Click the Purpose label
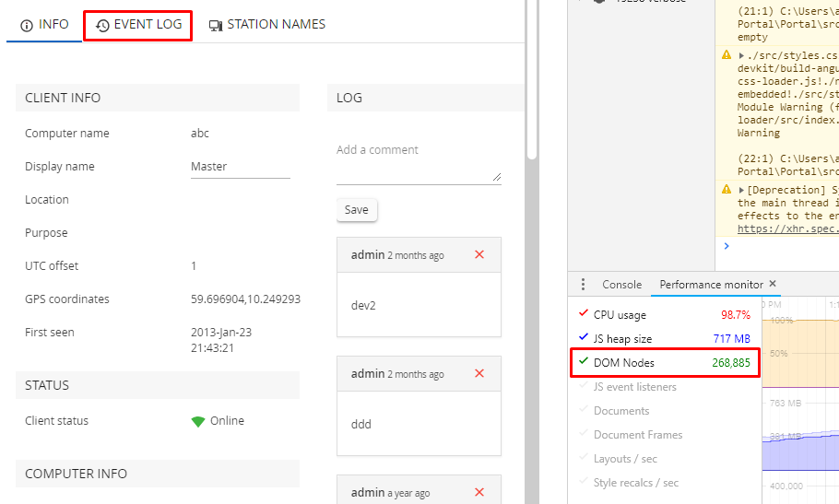This screenshot has width=839, height=504. [46, 233]
